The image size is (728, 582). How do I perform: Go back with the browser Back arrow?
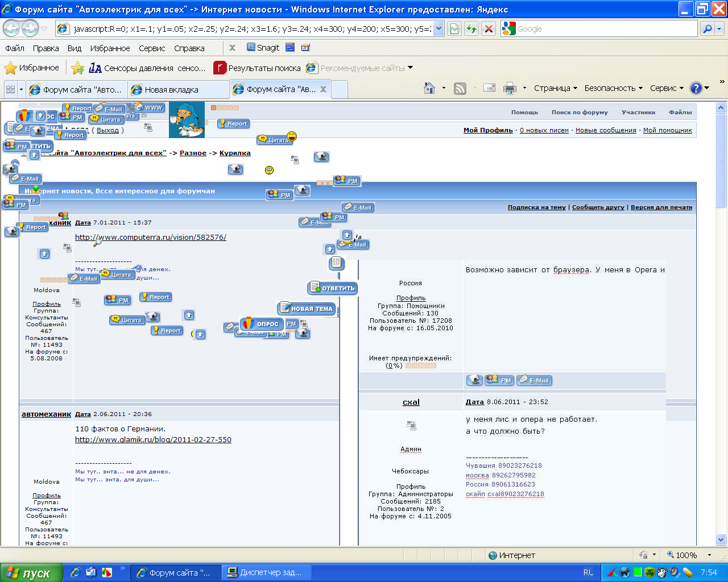coord(12,28)
